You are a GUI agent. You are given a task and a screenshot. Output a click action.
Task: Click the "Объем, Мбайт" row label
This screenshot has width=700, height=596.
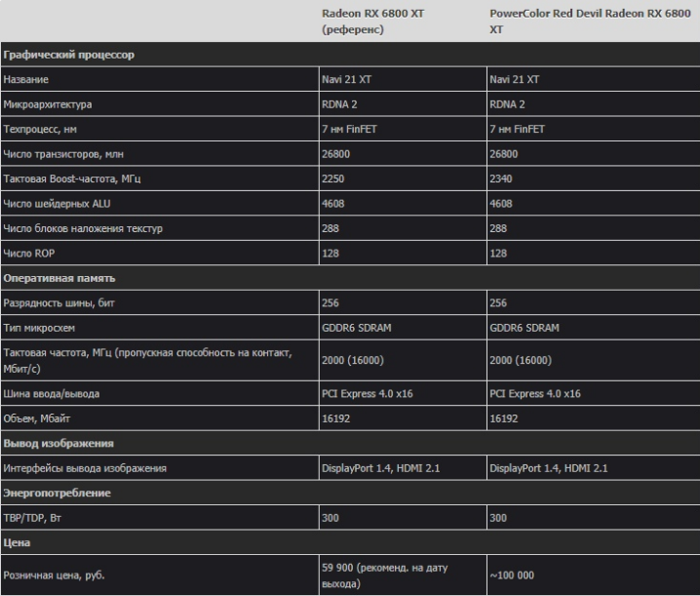37,418
